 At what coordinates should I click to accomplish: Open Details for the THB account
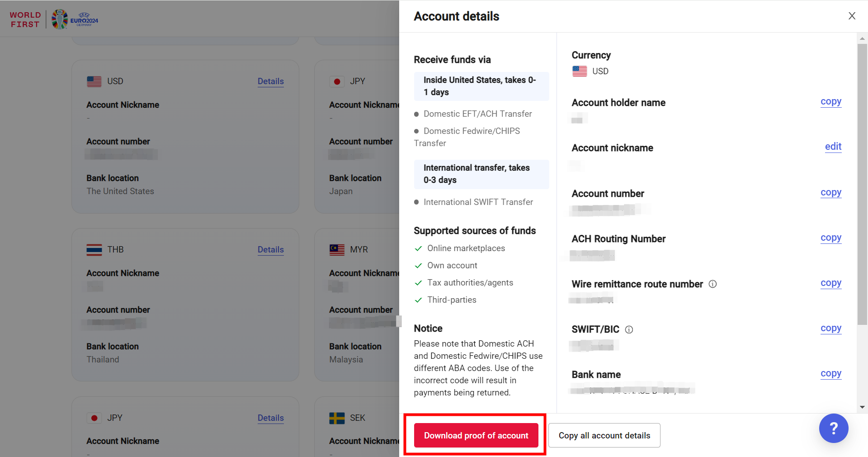click(270, 250)
